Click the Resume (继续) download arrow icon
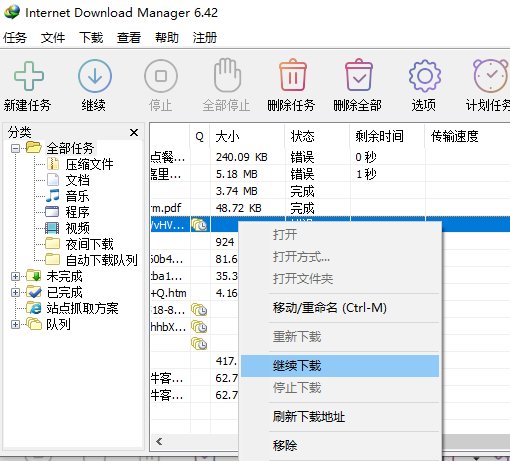The width and height of the screenshot is (510, 461). tap(95, 76)
